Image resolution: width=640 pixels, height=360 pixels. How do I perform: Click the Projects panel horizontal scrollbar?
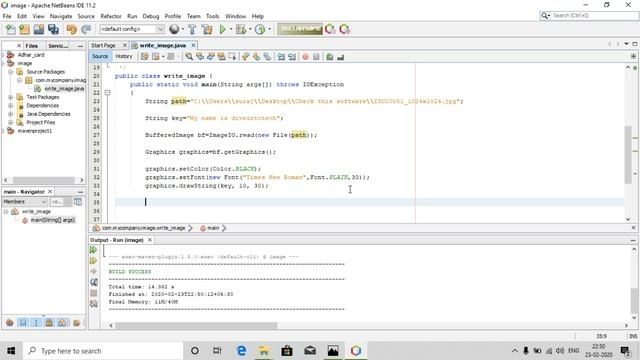click(x=44, y=180)
